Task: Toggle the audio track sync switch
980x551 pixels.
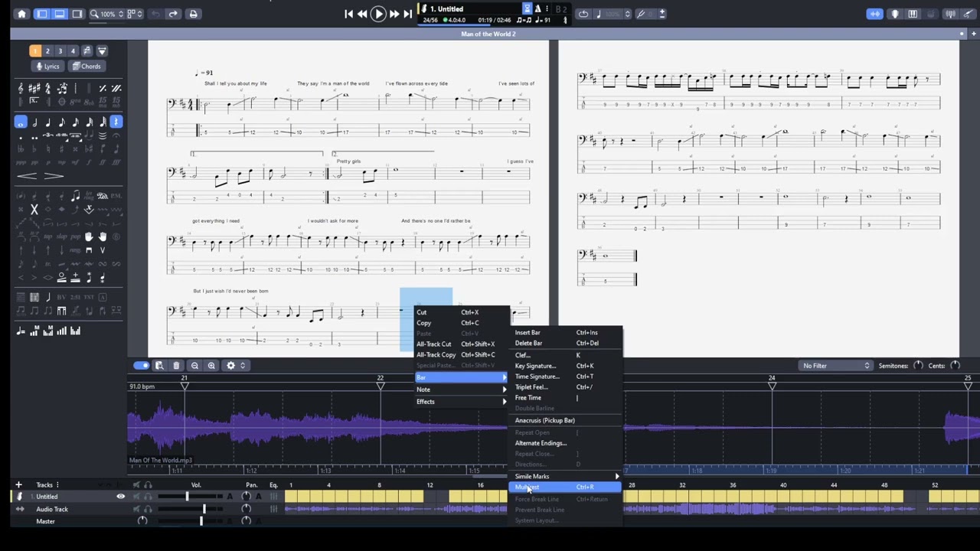Action: tap(141, 366)
